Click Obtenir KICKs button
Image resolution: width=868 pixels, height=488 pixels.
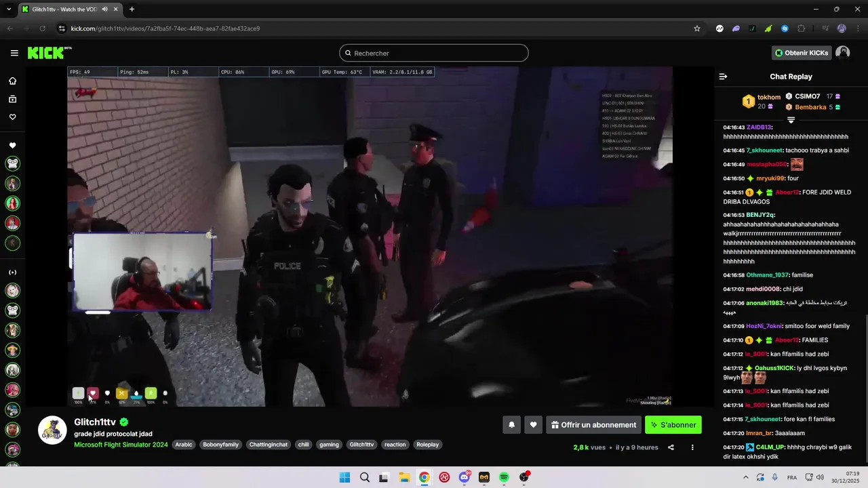(802, 53)
